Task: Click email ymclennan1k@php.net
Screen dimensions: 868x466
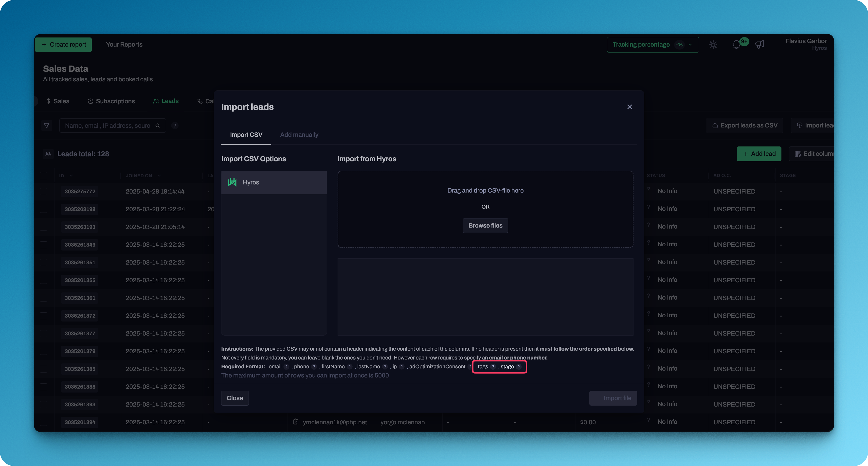Action: coord(335,422)
